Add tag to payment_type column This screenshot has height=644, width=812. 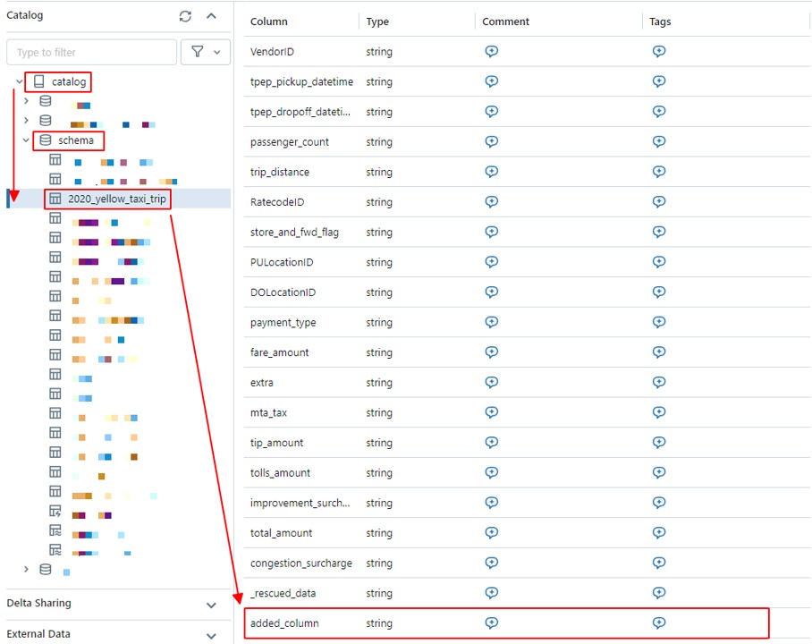[659, 322]
